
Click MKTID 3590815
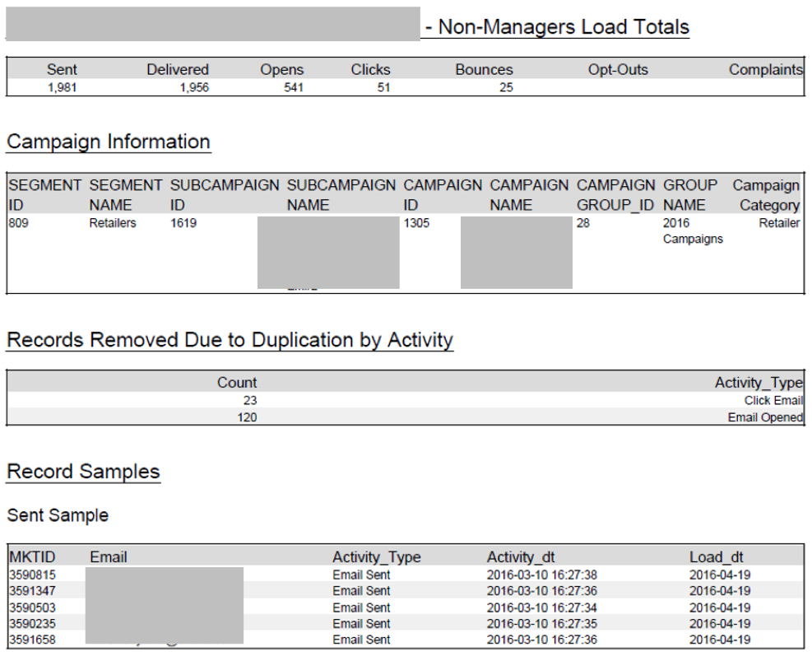coord(32,575)
